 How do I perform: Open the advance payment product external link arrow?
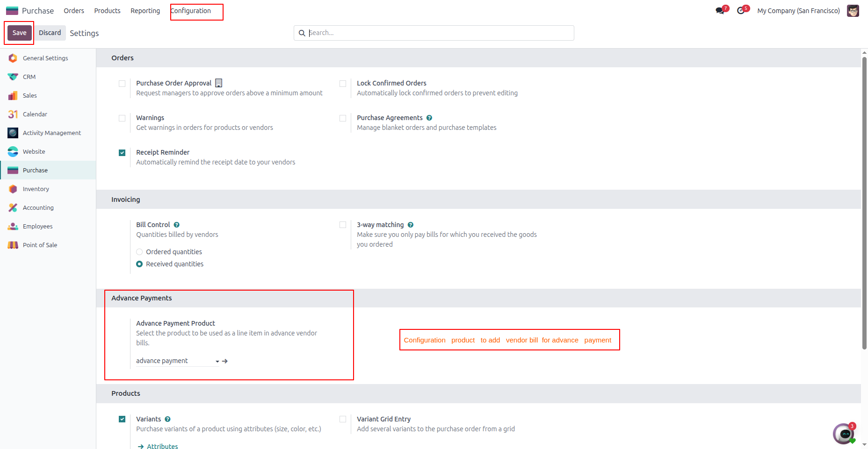[x=225, y=361]
